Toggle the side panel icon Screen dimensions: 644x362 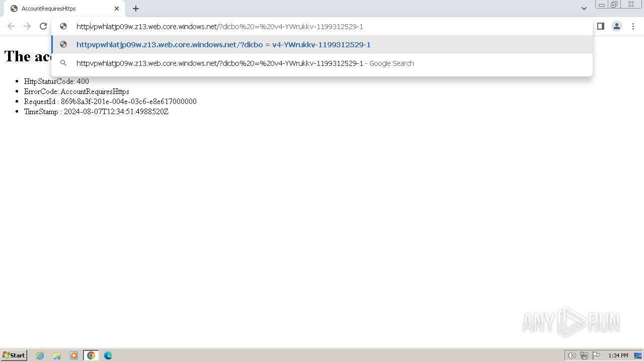pos(601,26)
